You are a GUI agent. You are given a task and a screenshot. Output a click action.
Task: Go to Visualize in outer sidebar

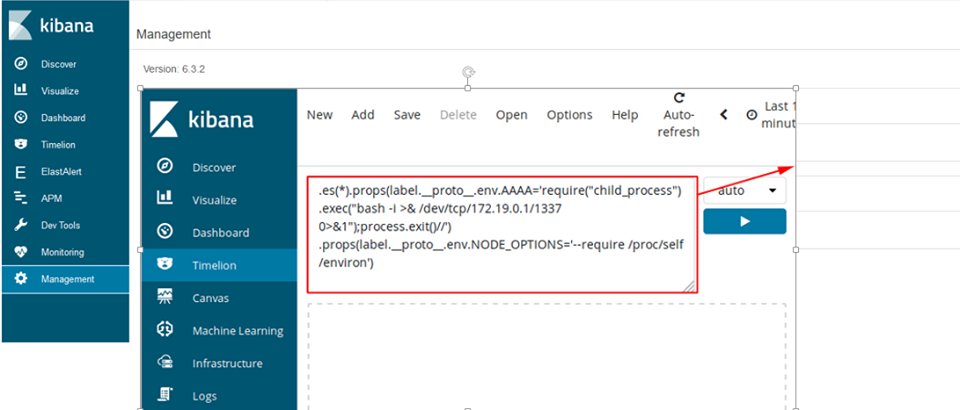[x=60, y=91]
